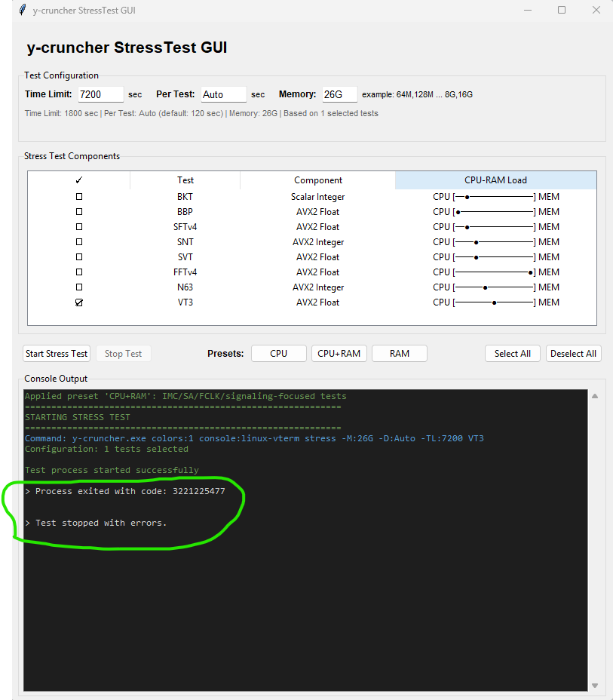Image resolution: width=613 pixels, height=700 pixels.
Task: Click 'Test process started successfully' line
Action: [112, 470]
